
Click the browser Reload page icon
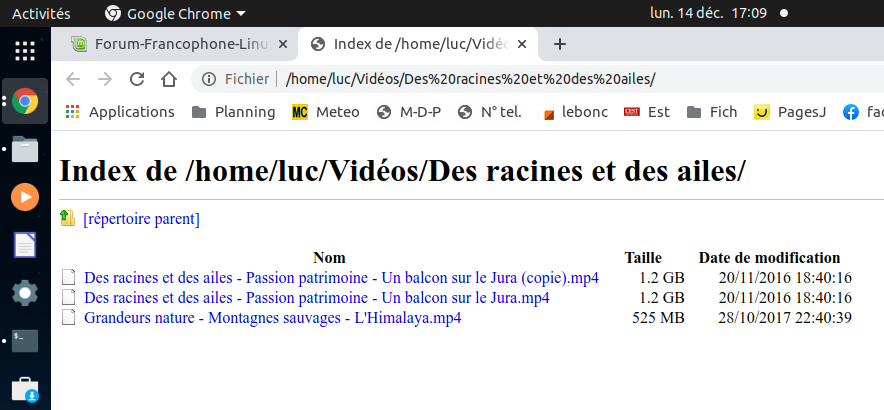tap(137, 79)
